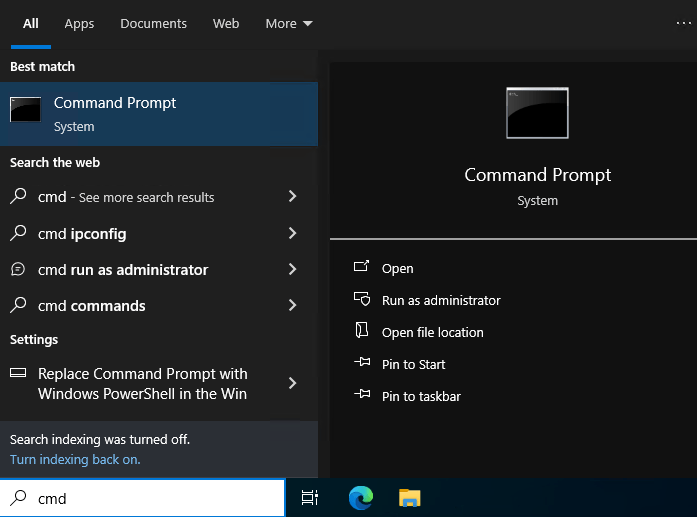Viewport: 697px width, 517px height.
Task: Click search icon beside cmd see more results
Action: [18, 196]
